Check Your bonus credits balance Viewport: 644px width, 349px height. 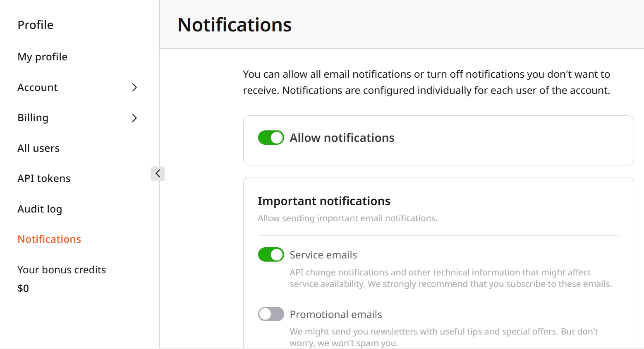(x=62, y=270)
